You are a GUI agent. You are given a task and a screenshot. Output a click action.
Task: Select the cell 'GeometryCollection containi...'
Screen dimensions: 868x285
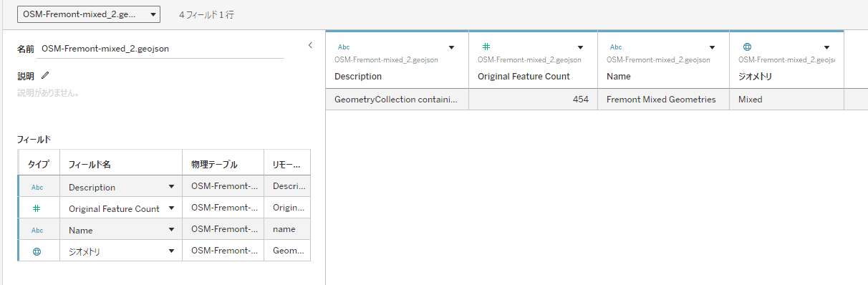(x=397, y=100)
